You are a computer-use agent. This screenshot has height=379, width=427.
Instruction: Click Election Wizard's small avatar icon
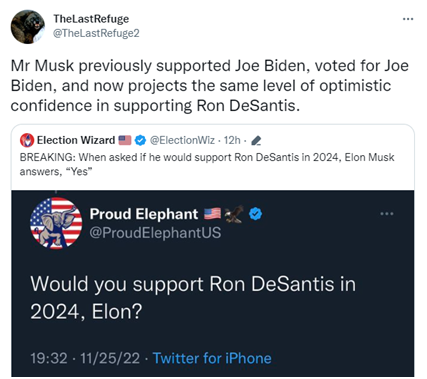(x=27, y=140)
